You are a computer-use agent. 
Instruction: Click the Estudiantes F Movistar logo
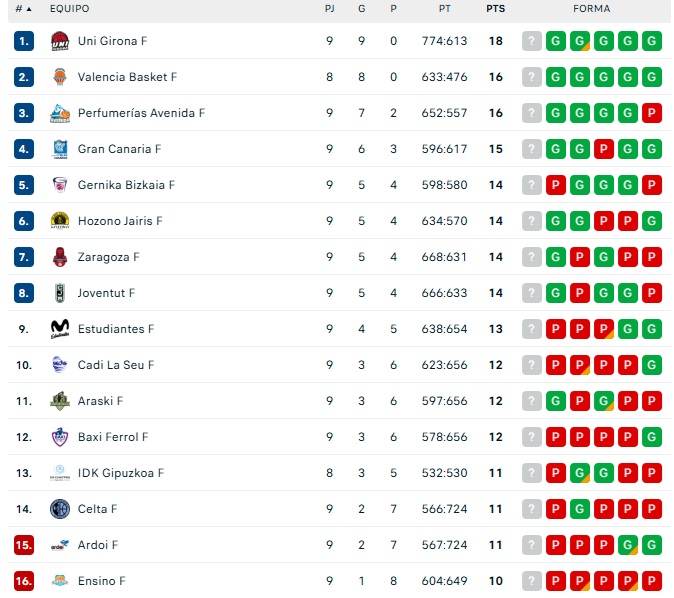59,329
